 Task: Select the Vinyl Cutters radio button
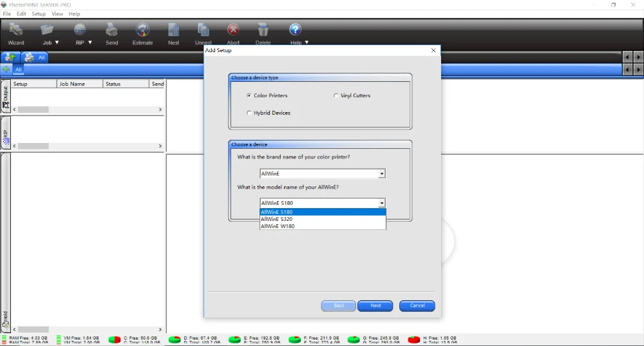(336, 95)
